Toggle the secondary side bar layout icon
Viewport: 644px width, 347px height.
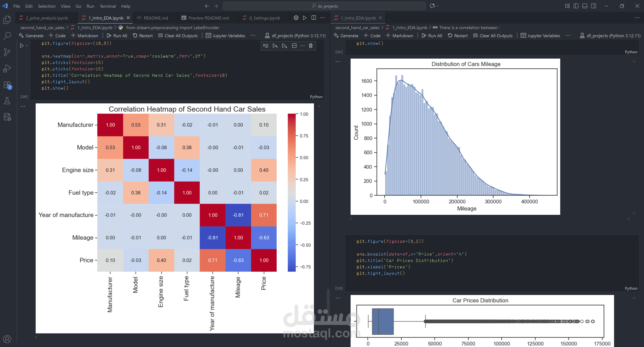point(594,6)
